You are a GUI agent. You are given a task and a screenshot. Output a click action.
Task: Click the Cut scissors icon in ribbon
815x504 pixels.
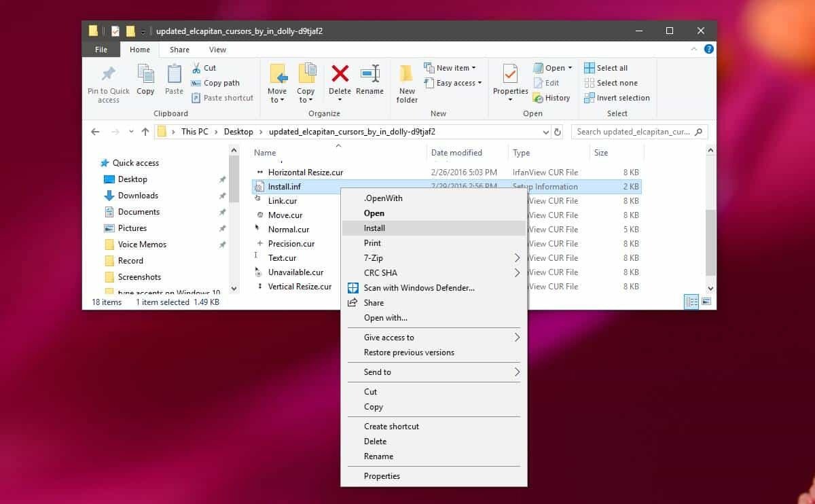[x=196, y=68]
